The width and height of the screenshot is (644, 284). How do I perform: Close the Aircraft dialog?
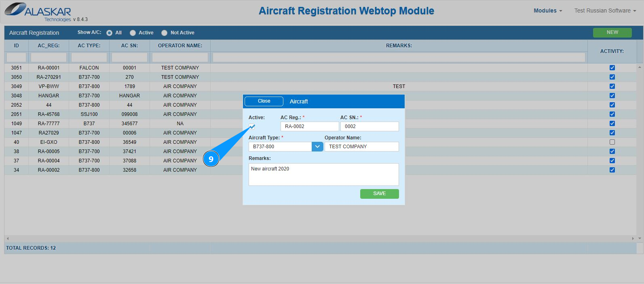click(x=264, y=101)
